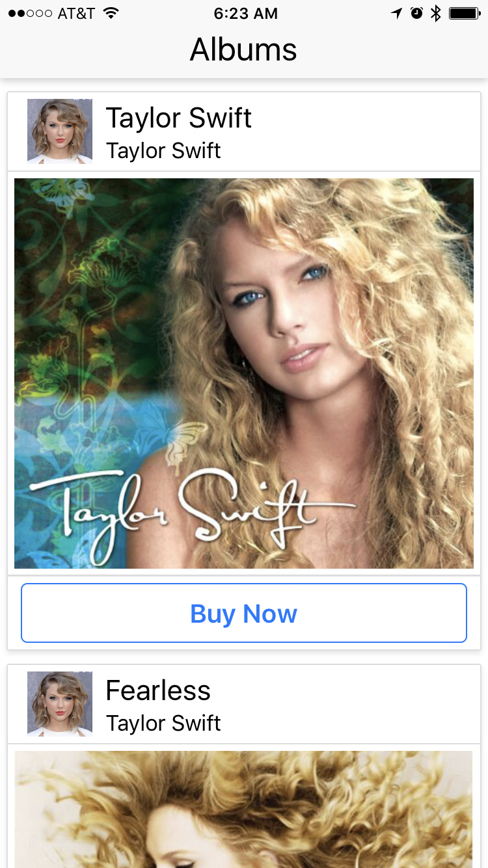
Task: Select the Fearless album title
Action: click(x=158, y=690)
